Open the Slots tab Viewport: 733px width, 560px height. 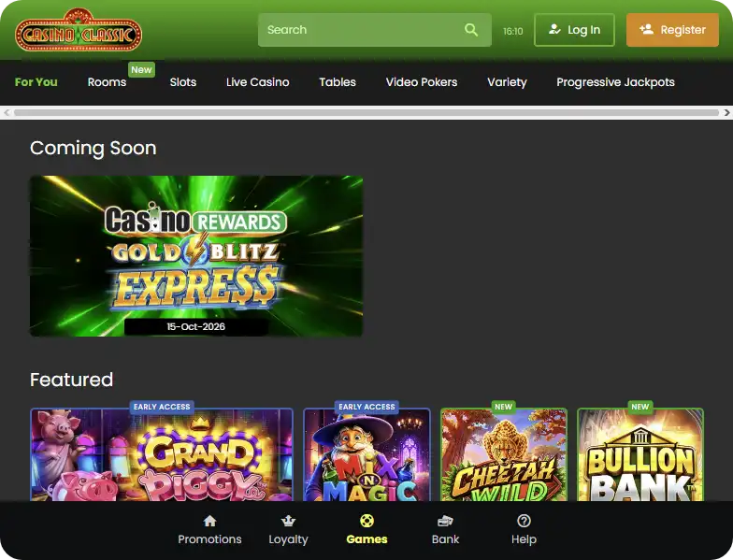[183, 82]
